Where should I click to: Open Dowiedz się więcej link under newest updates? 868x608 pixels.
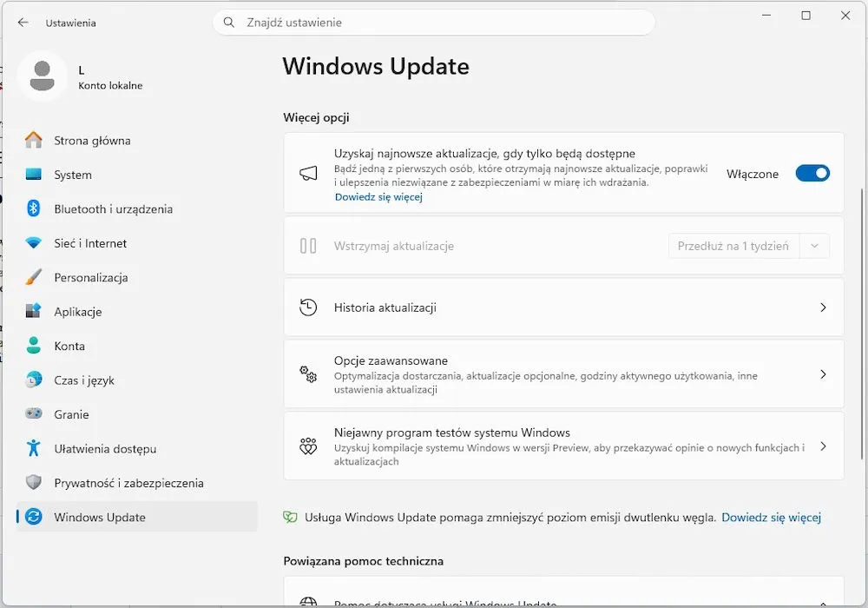coord(378,196)
